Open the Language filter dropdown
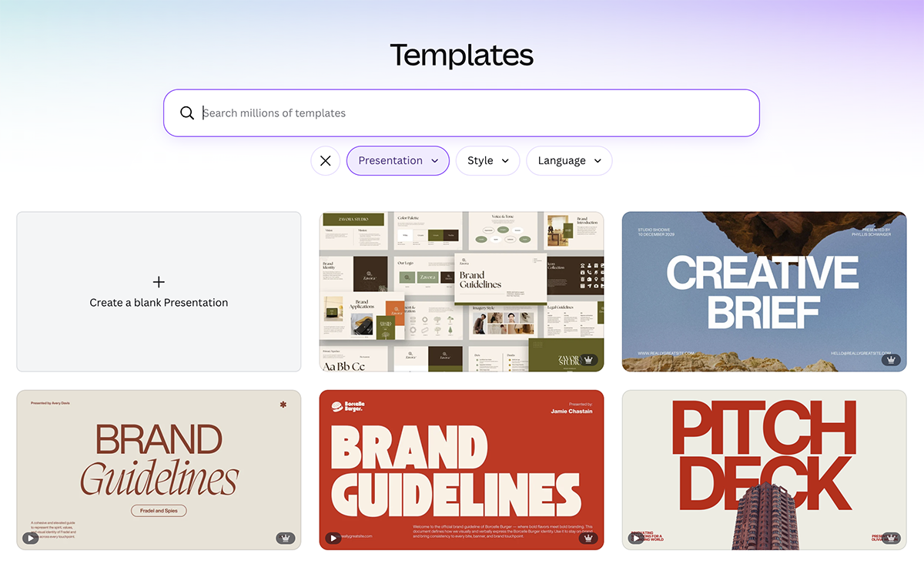 pos(569,161)
